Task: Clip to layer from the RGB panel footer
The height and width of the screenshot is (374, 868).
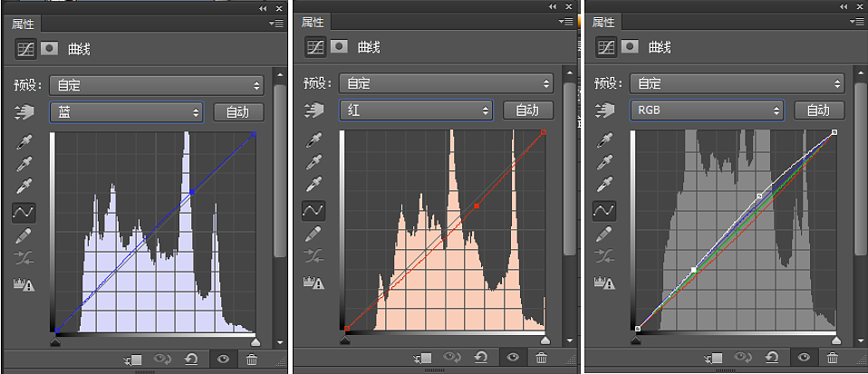Action: (714, 358)
